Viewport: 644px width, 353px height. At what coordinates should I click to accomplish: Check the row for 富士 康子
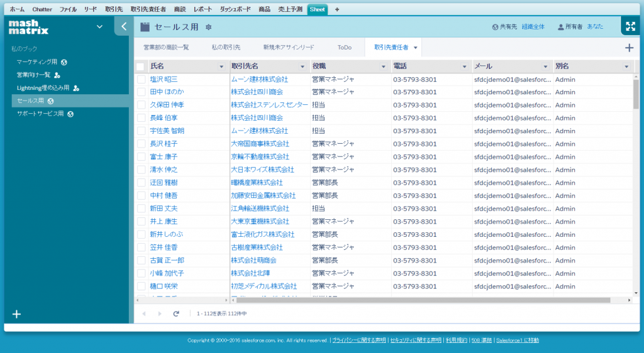(142, 157)
